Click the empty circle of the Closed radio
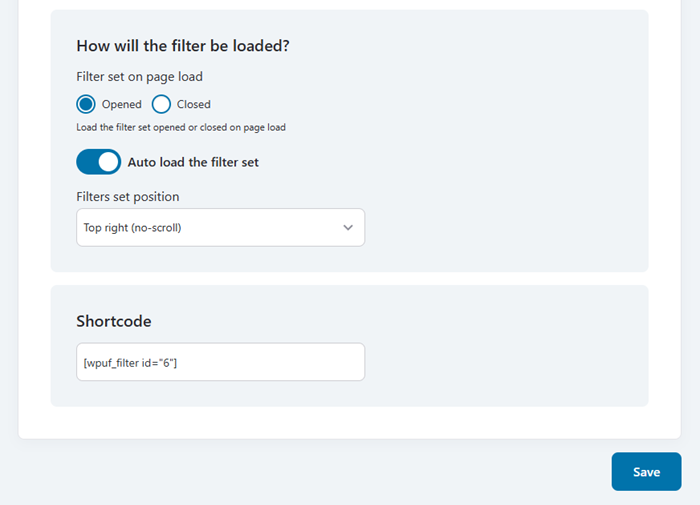The height and width of the screenshot is (505, 700). pos(162,104)
